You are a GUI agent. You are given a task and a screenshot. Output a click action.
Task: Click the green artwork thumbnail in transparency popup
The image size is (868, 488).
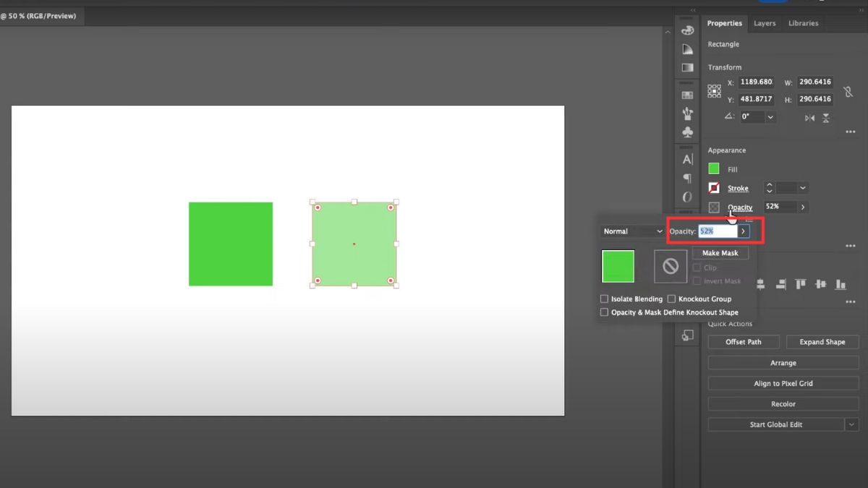pos(618,266)
